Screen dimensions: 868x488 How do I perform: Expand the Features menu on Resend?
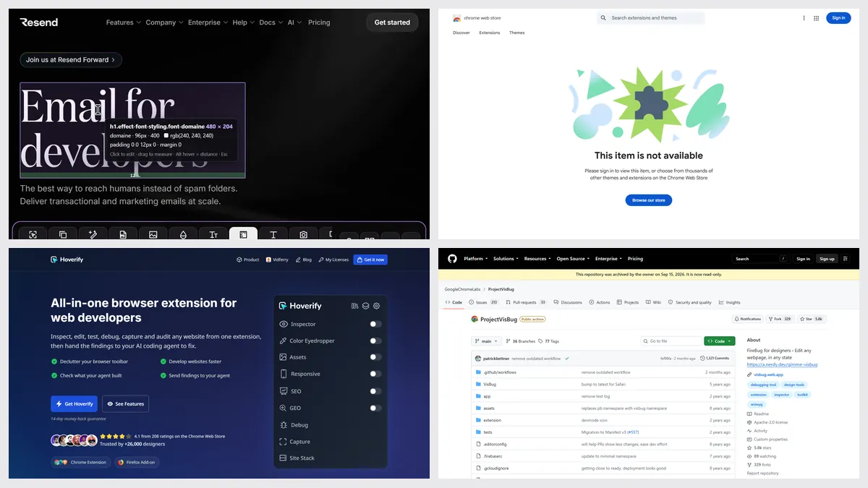(x=123, y=22)
